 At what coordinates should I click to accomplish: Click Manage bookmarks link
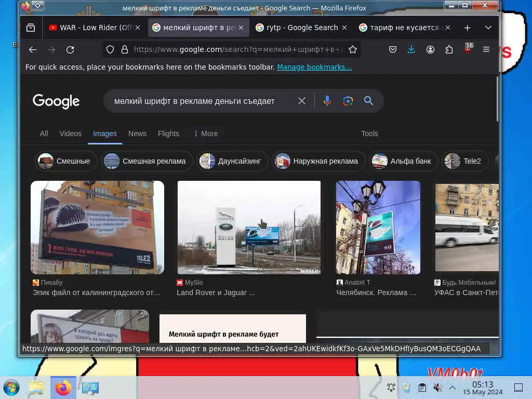click(314, 67)
